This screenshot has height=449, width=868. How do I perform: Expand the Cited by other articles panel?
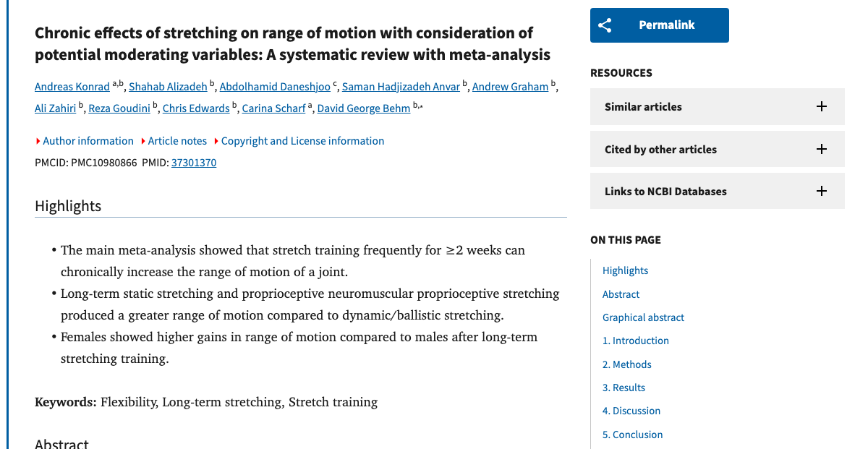coord(660,149)
